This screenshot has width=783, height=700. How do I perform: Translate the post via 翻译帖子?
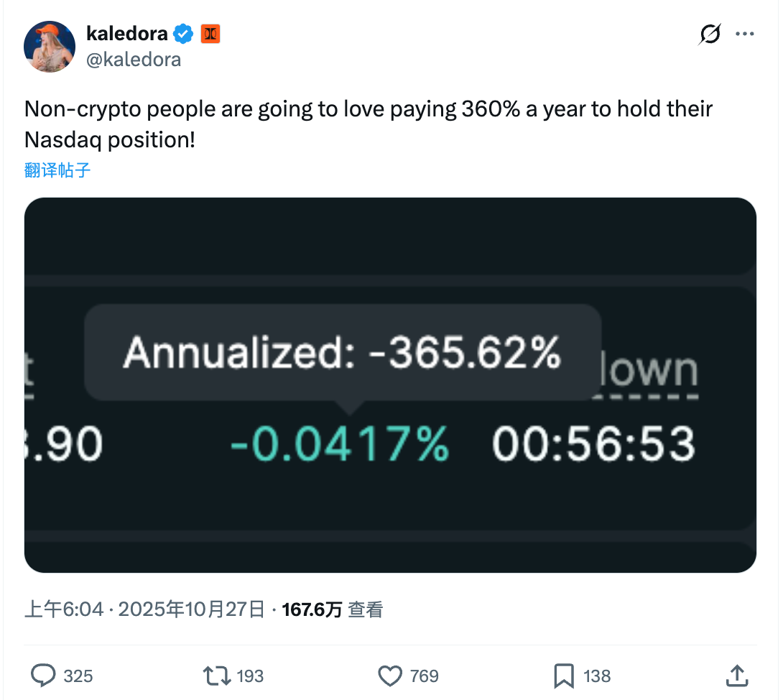[x=57, y=170]
